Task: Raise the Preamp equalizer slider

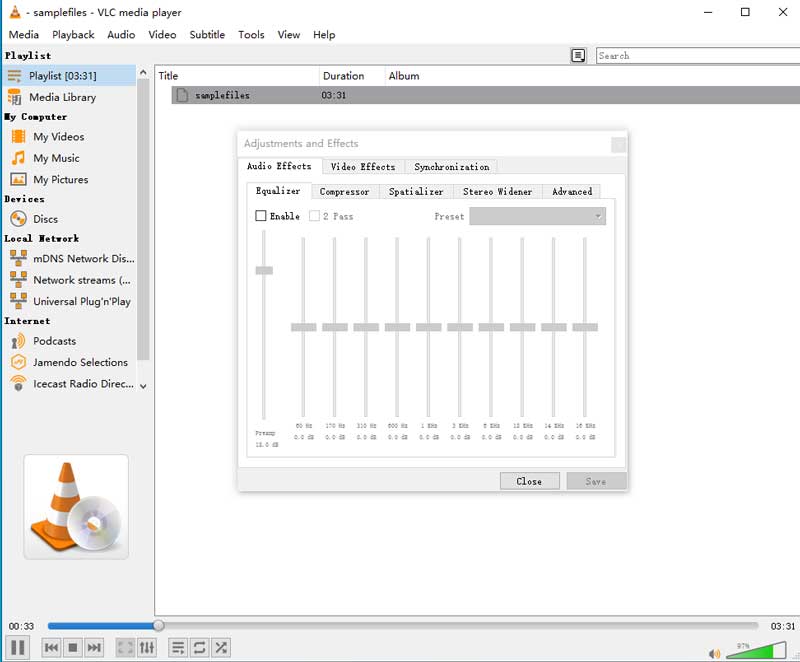Action: coord(263,269)
